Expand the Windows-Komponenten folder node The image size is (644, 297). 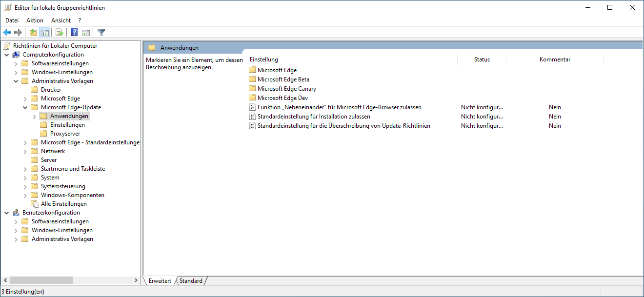click(25, 195)
